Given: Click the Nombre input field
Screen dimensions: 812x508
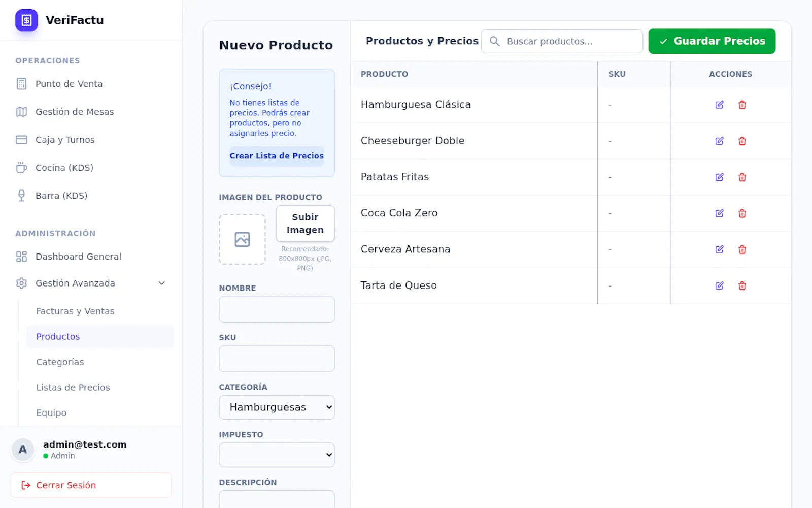Looking at the screenshot, I should [x=277, y=309].
